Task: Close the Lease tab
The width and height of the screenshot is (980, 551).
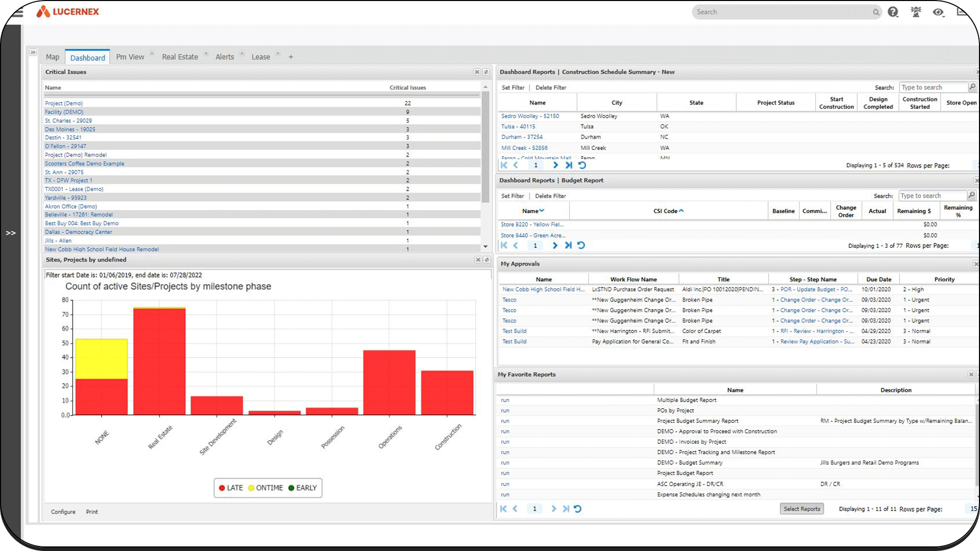Action: click(278, 53)
